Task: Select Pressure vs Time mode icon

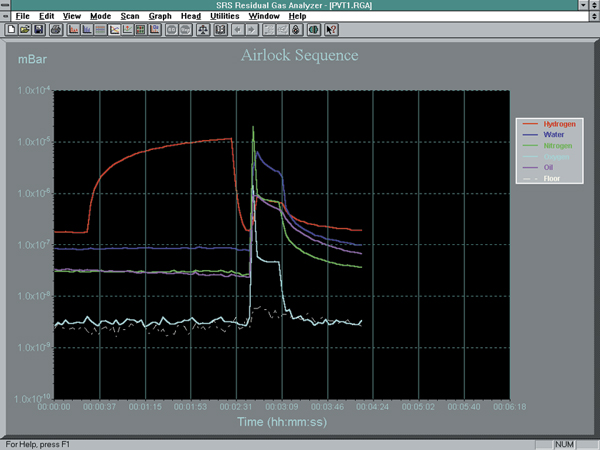Action: click(114, 29)
